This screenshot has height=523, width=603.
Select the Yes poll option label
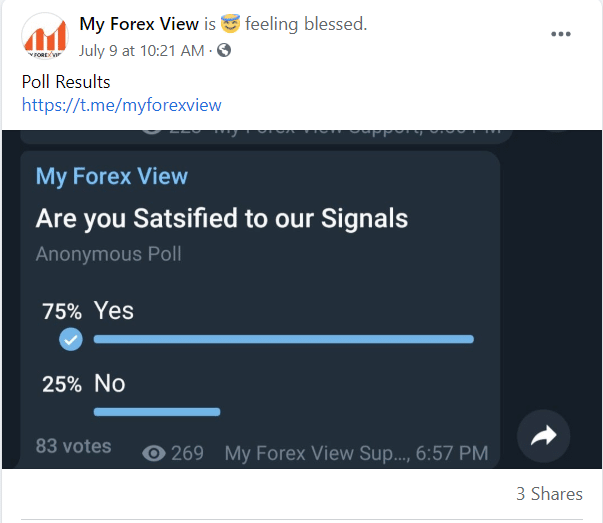(114, 310)
